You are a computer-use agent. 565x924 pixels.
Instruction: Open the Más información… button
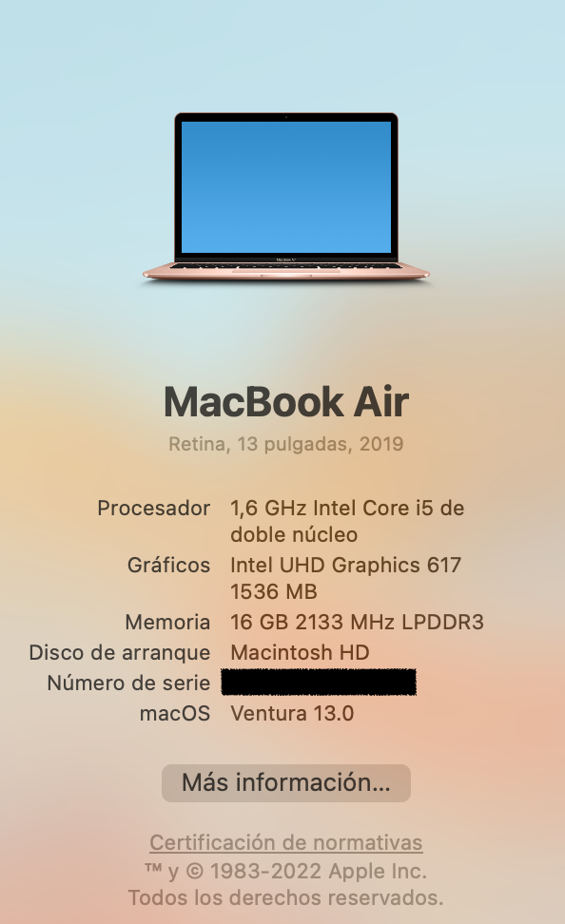[286, 782]
